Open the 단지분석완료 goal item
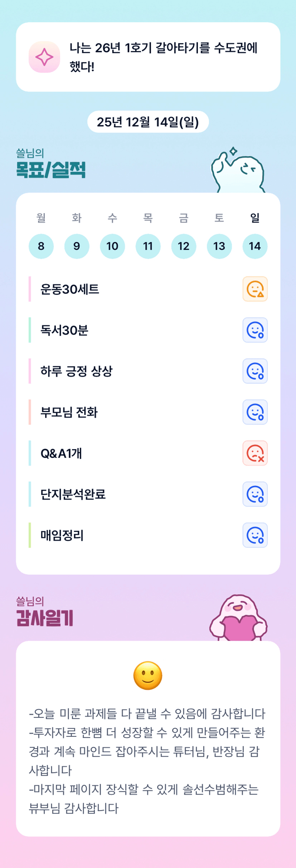Screen dimensions: 296x868 pos(73,494)
